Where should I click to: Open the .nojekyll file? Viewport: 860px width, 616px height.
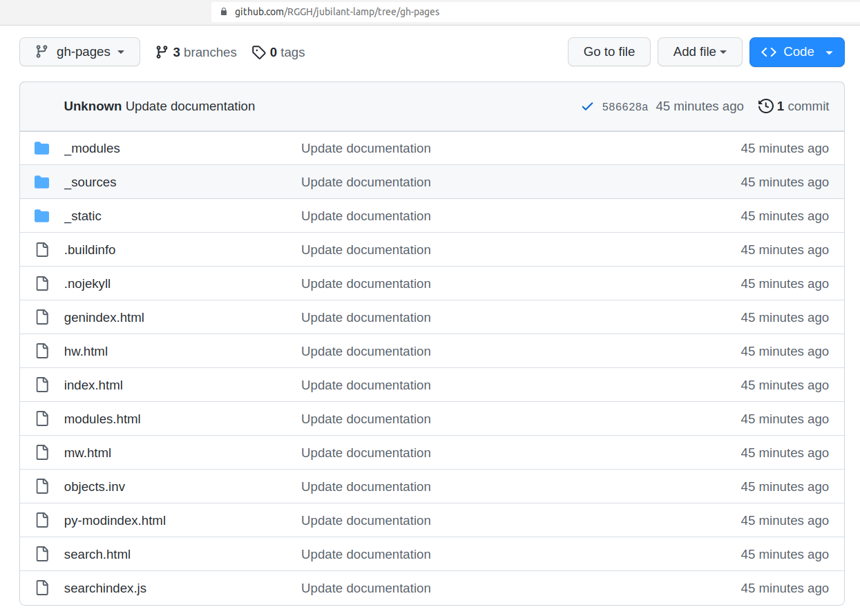coord(87,283)
